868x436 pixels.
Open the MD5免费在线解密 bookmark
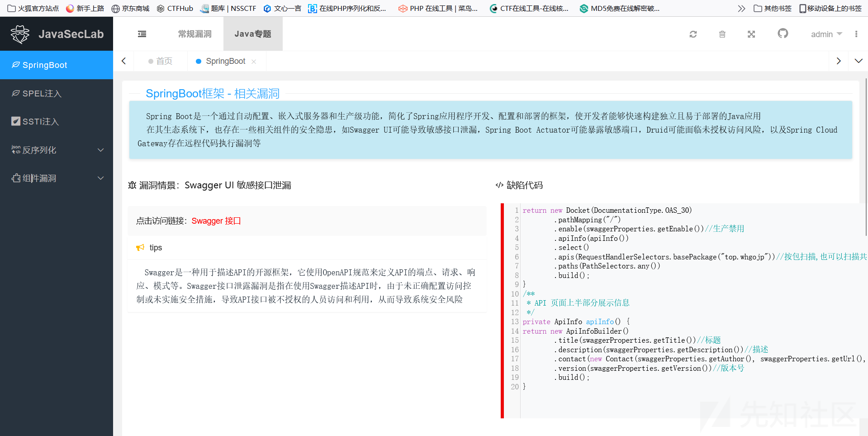coord(620,8)
